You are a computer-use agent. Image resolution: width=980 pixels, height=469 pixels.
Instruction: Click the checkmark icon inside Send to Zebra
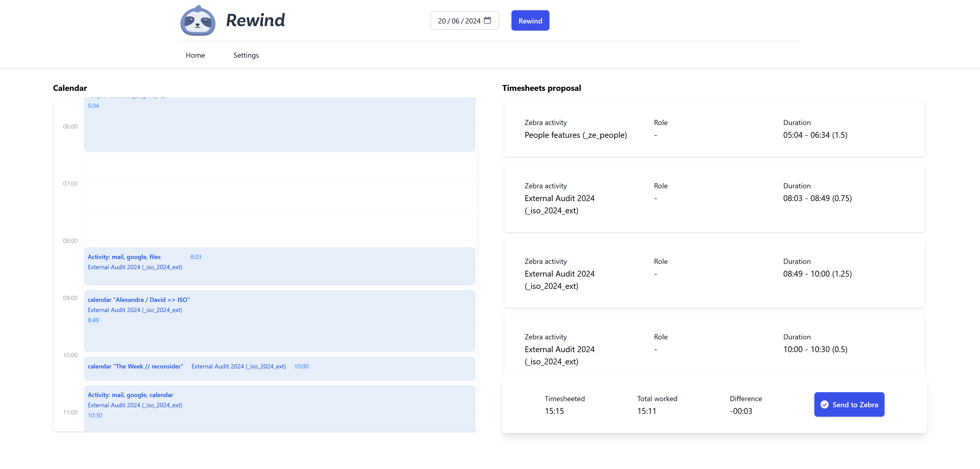[x=824, y=405]
